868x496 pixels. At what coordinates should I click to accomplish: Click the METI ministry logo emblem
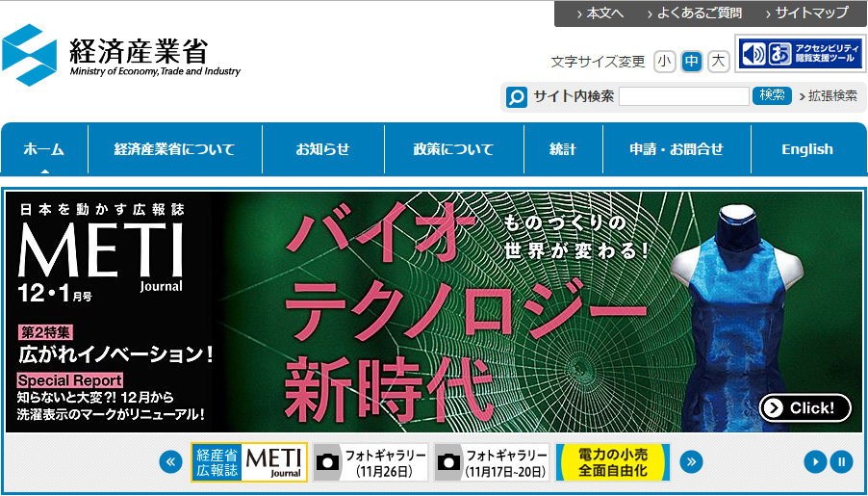coord(29,55)
